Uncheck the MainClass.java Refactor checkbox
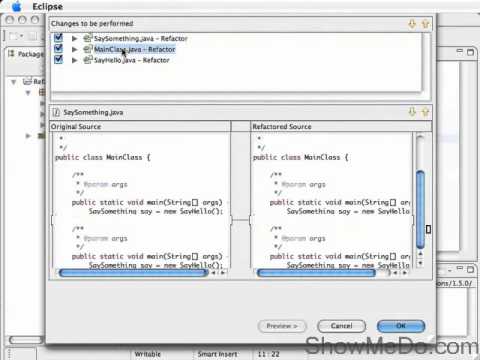This screenshot has height=360, width=480. (x=58, y=49)
